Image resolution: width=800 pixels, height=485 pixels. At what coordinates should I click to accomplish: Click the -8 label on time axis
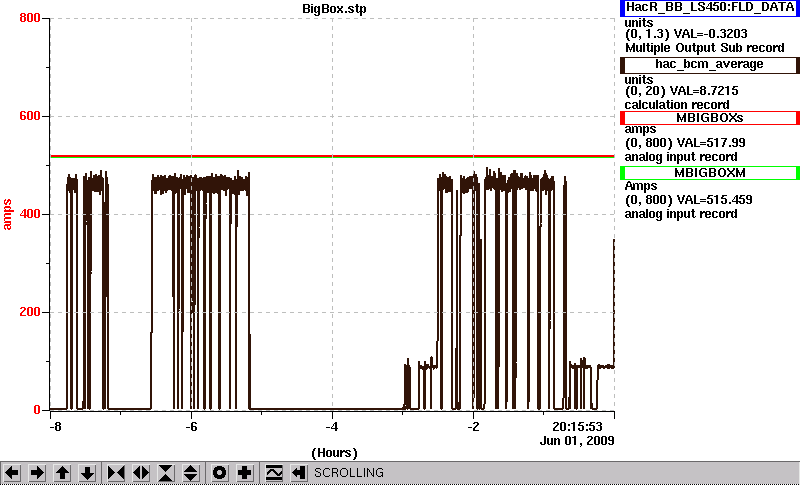click(x=55, y=427)
